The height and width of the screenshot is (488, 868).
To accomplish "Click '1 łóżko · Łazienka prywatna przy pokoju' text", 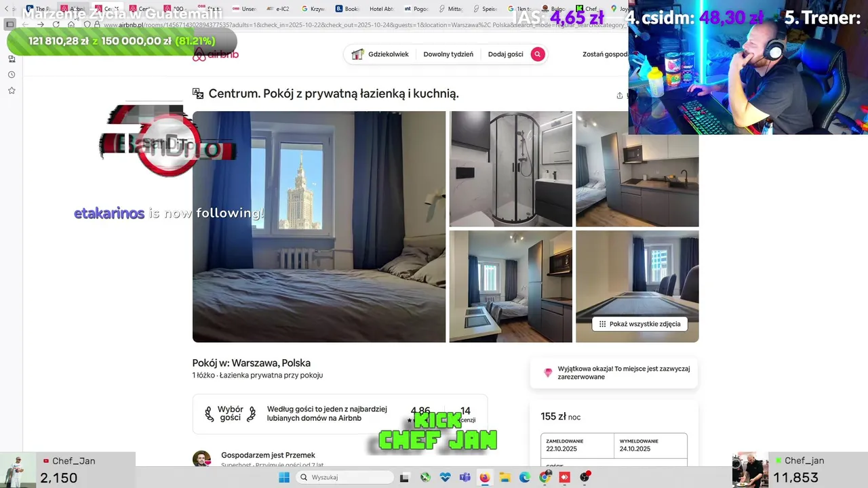I will pyautogui.click(x=258, y=375).
